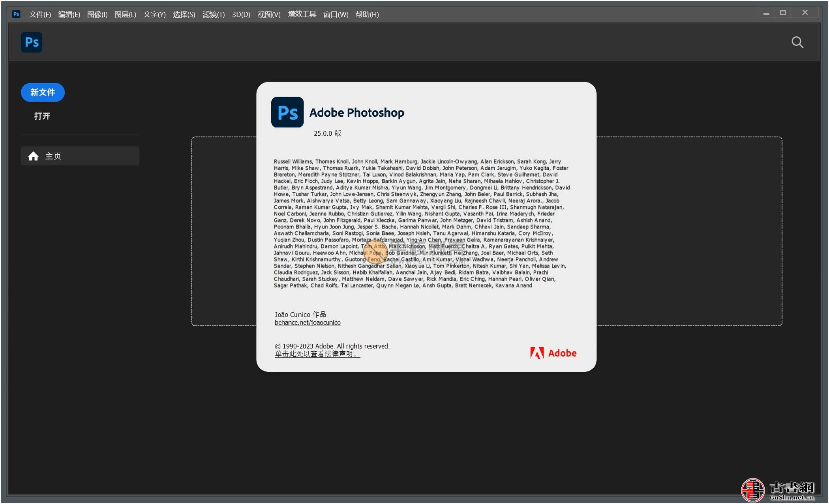This screenshot has width=829, height=504.
Task: Open the 图层(L) menu
Action: 125,15
